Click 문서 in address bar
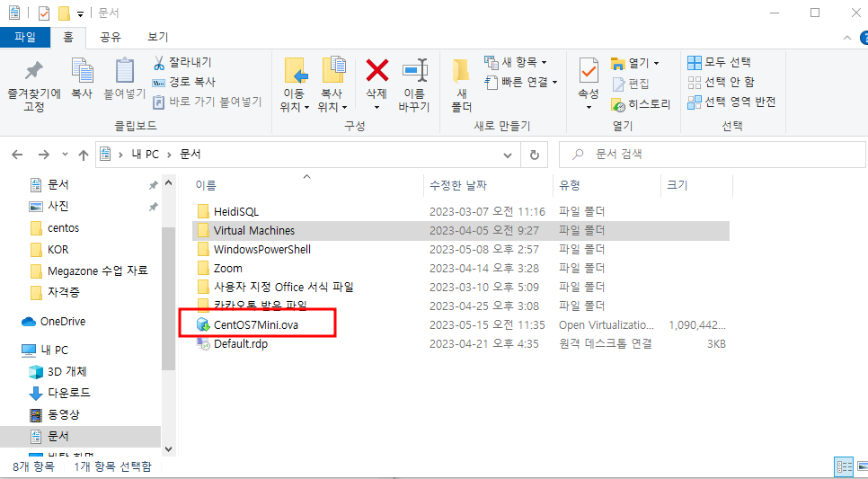Viewport: 868px width, 479px height. 190,155
